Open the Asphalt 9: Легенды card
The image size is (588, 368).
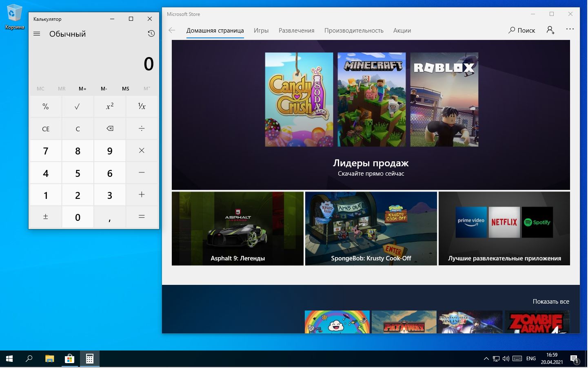(237, 229)
